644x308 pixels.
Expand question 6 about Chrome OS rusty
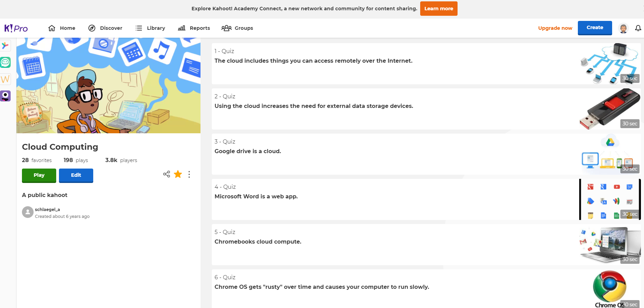pyautogui.click(x=426, y=288)
